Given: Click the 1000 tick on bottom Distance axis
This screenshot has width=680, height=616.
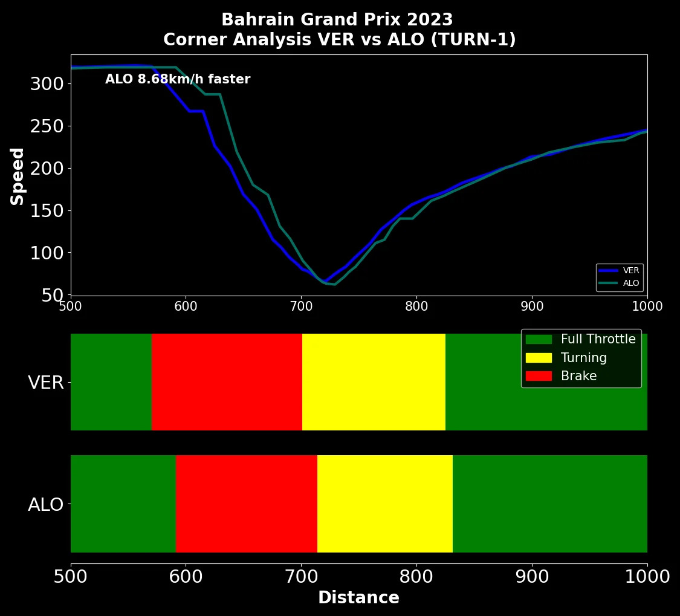Looking at the screenshot, I should (x=647, y=577).
